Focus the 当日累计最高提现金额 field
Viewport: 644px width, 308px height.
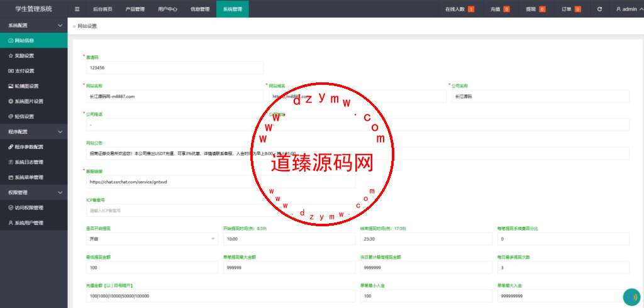426,267
